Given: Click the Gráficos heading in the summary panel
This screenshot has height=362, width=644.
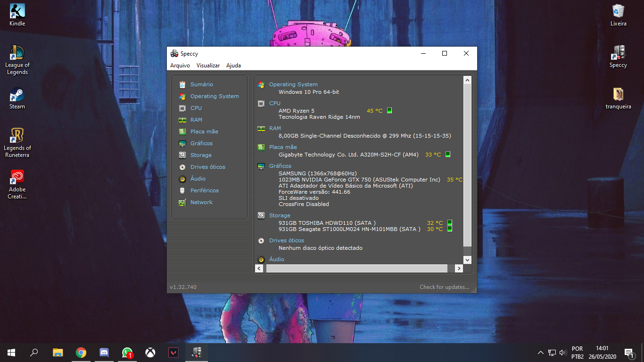Looking at the screenshot, I should (280, 166).
